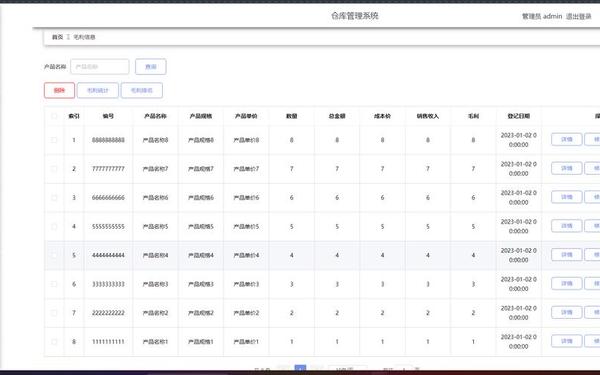This screenshot has height=375, width=600.
Task: Open 详情 for row 3333333333
Action: [x=567, y=284]
